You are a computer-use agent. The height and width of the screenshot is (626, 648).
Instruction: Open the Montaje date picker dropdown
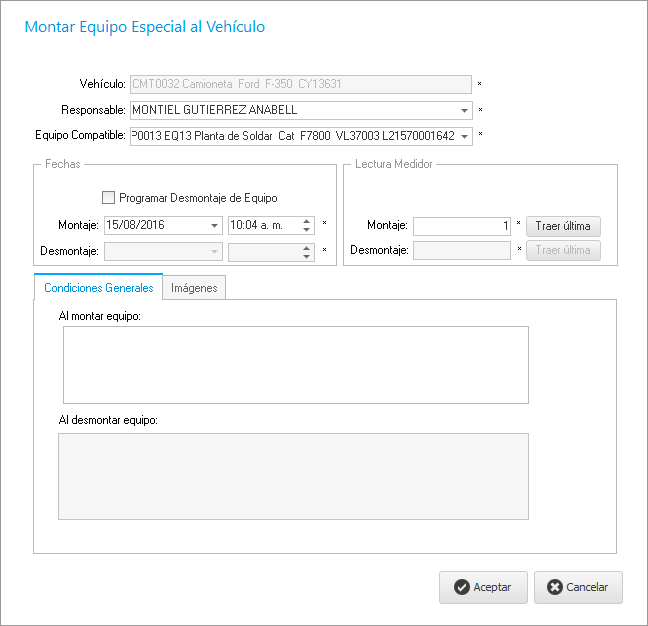click(215, 226)
